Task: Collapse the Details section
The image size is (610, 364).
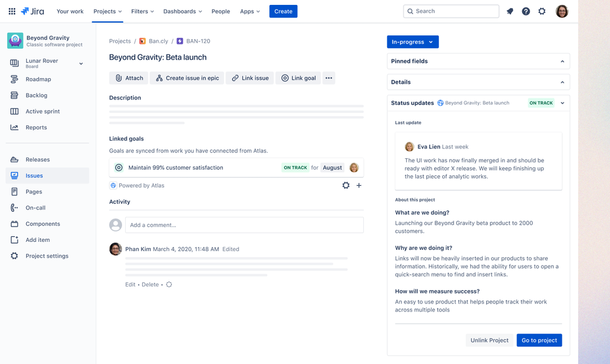Action: point(562,82)
